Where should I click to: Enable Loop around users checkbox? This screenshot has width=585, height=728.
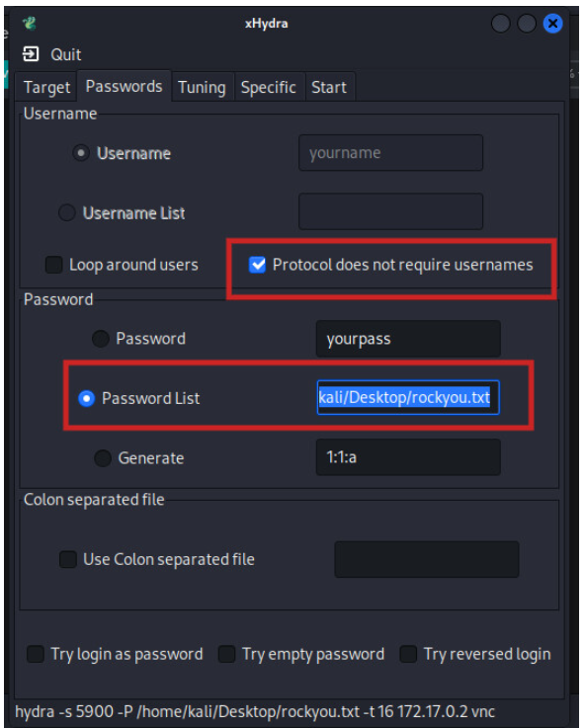[x=54, y=265]
